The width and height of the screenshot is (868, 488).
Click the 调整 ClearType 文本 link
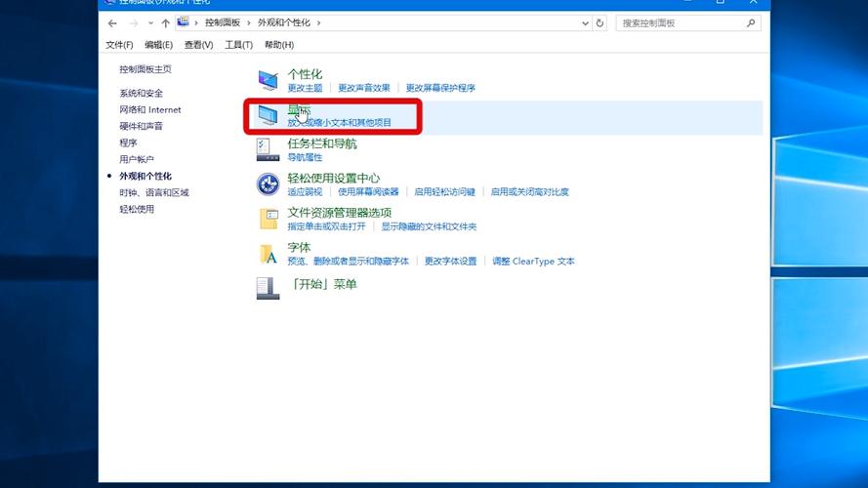(533, 262)
